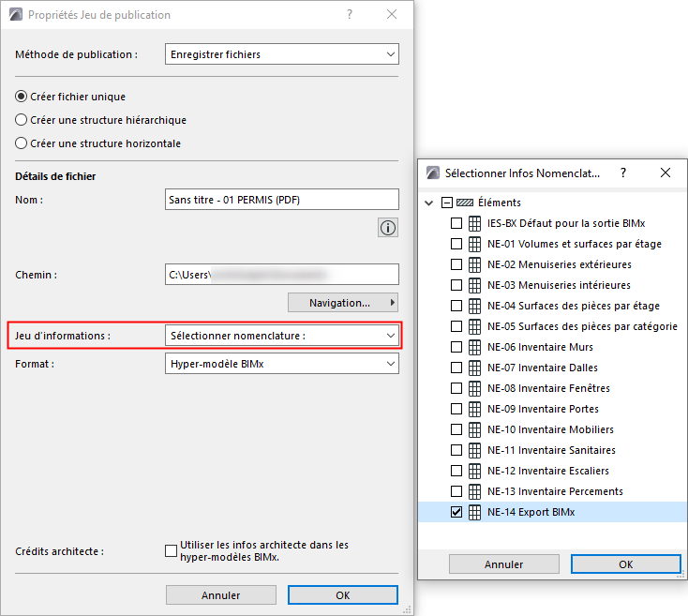This screenshot has height=616, width=688.
Task: Click the hatch icon next to Éléments
Action: pos(465,203)
